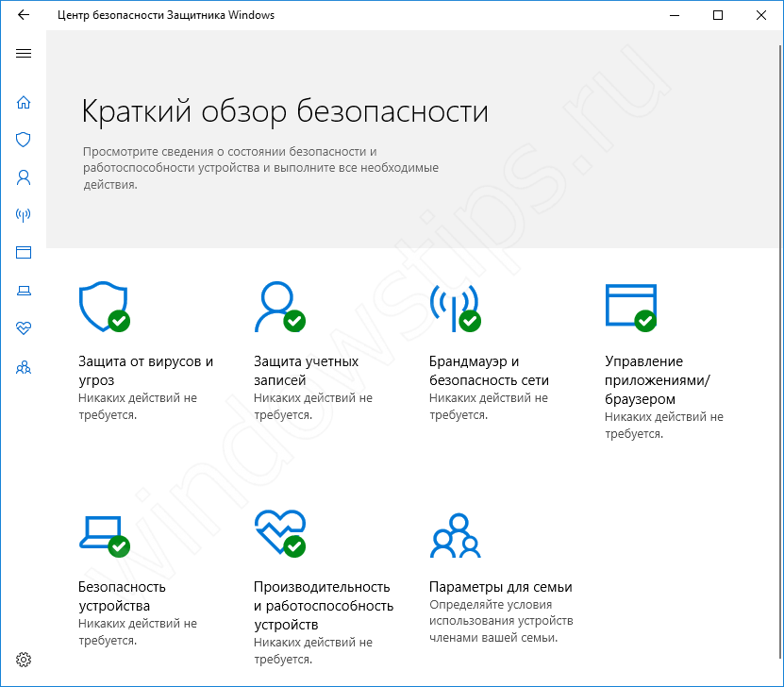Open device security via sidebar laptop icon
Screen dimensions: 784x687
pyautogui.click(x=24, y=291)
